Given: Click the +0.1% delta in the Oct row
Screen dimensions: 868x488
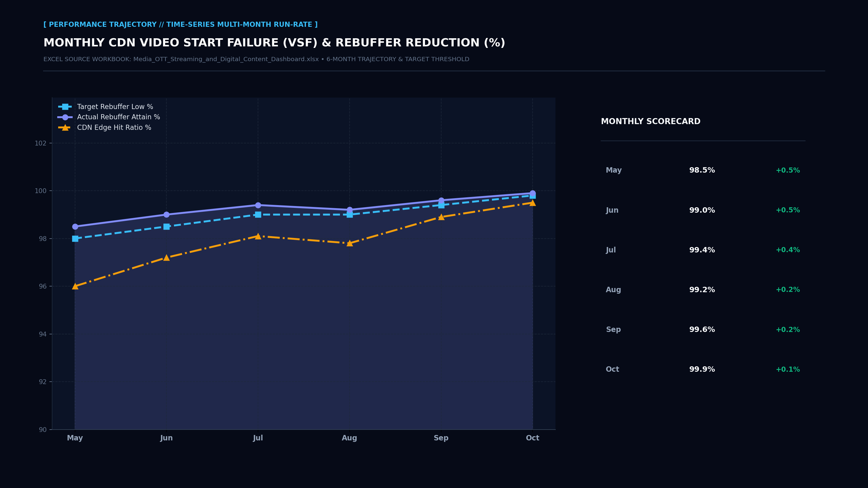Looking at the screenshot, I should (x=788, y=369).
